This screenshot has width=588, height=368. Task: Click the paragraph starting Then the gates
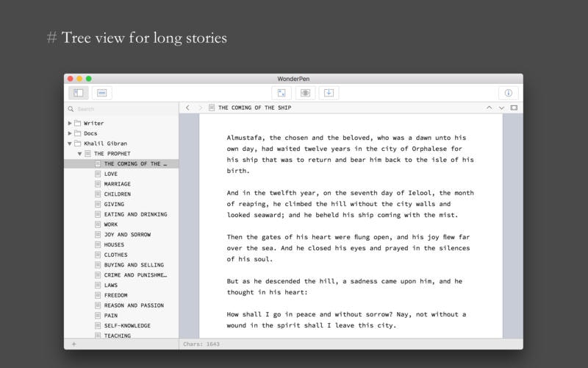click(348, 248)
